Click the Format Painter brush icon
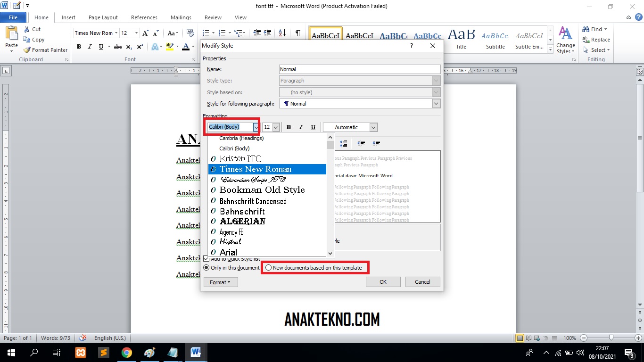 point(27,50)
